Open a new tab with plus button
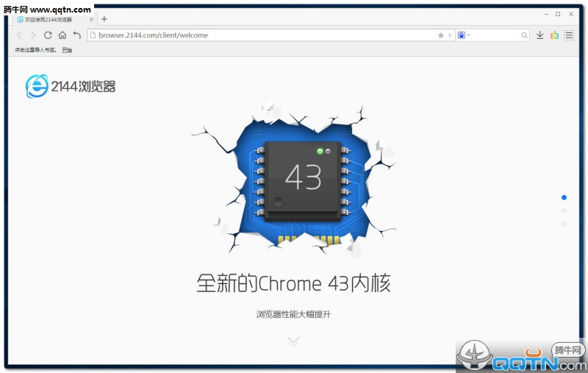This screenshot has width=588, height=373. [x=104, y=19]
